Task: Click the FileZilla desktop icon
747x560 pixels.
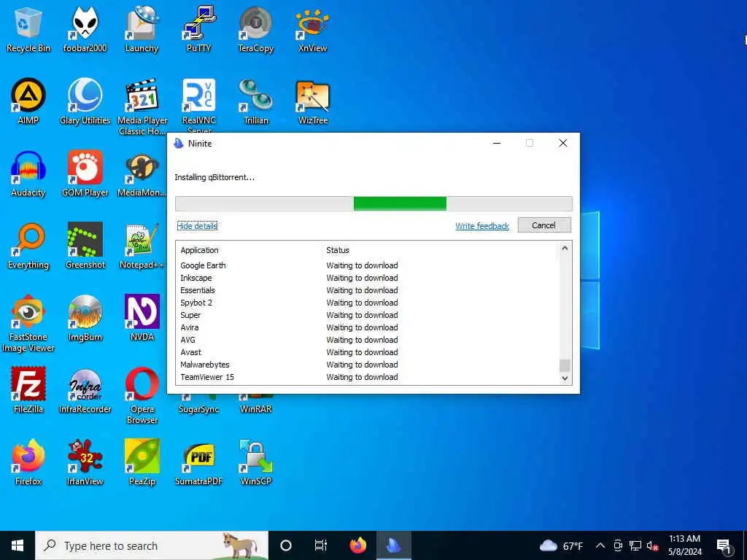Action: [x=28, y=391]
